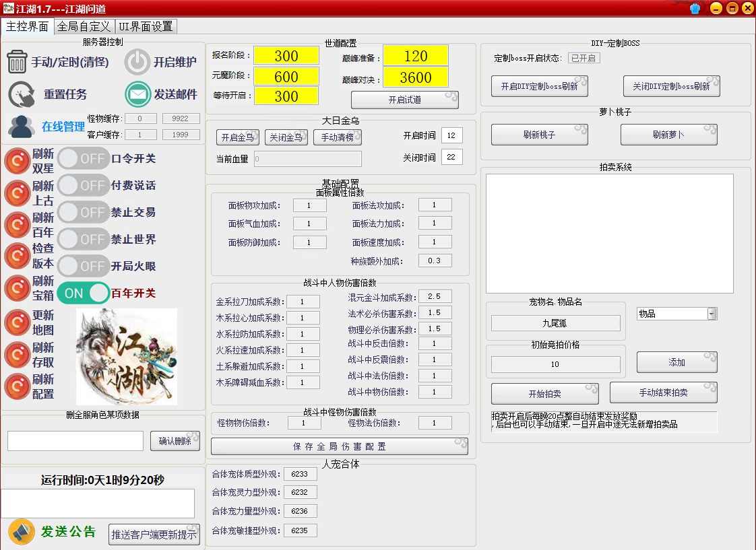Image resolution: width=756 pixels, height=550 pixels.
Task: Click the 开启试道 button
Action: 404,100
